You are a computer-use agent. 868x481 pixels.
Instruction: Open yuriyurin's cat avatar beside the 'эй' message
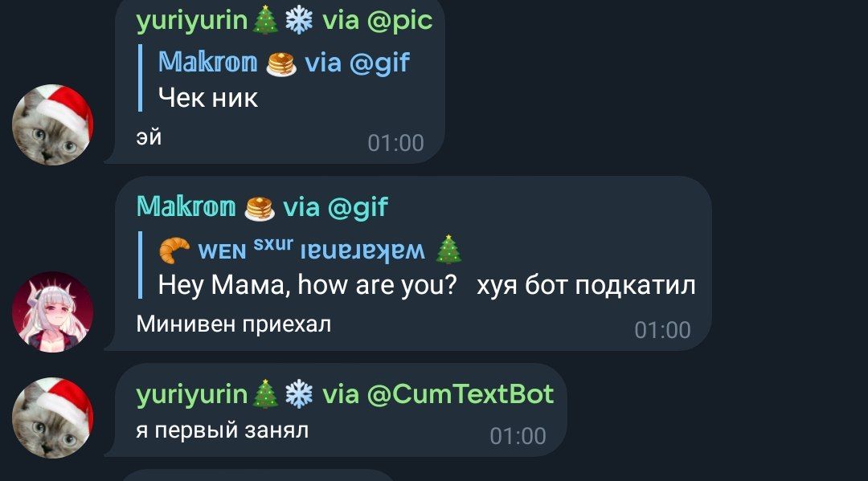click(52, 124)
